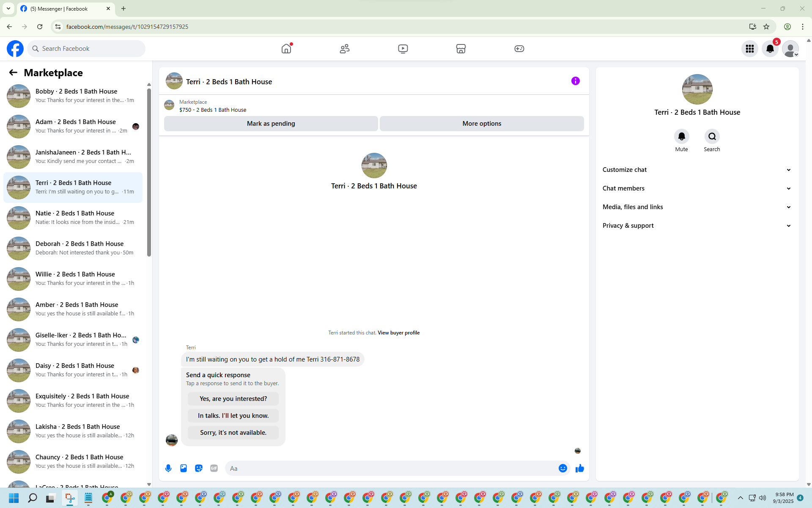The width and height of the screenshot is (812, 508).
Task: Open the notifications bell with badge 5
Action: click(x=770, y=49)
